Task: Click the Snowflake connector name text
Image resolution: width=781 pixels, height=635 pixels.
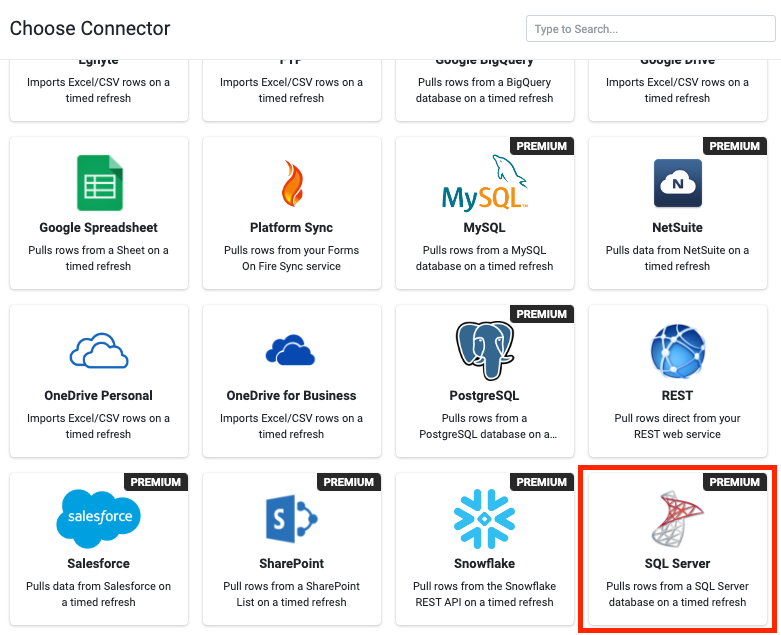Action: [485, 563]
